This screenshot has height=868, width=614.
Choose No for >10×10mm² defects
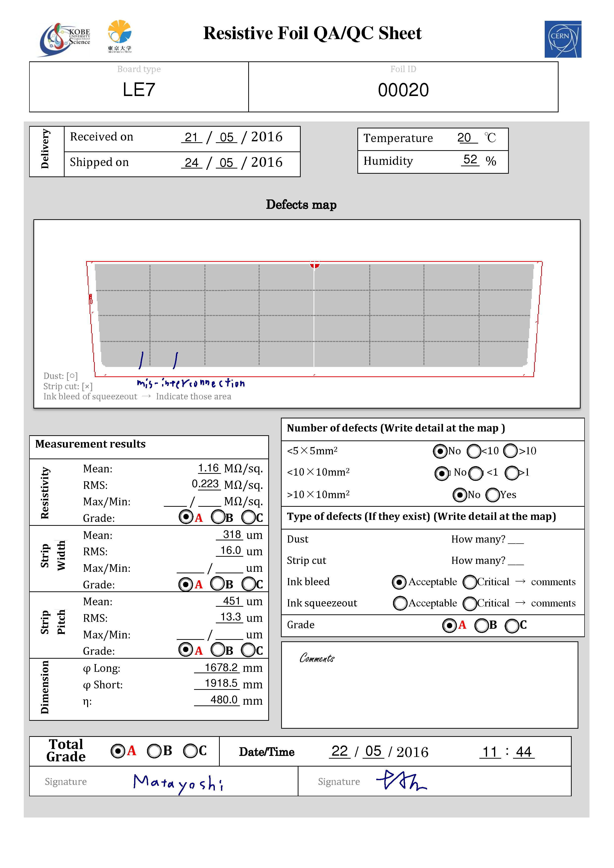[x=460, y=494]
